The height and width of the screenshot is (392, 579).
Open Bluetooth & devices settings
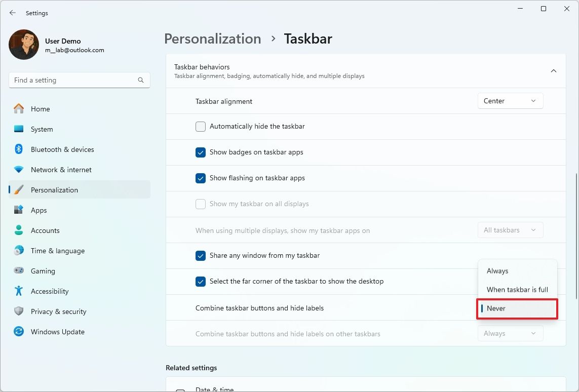[x=62, y=149]
